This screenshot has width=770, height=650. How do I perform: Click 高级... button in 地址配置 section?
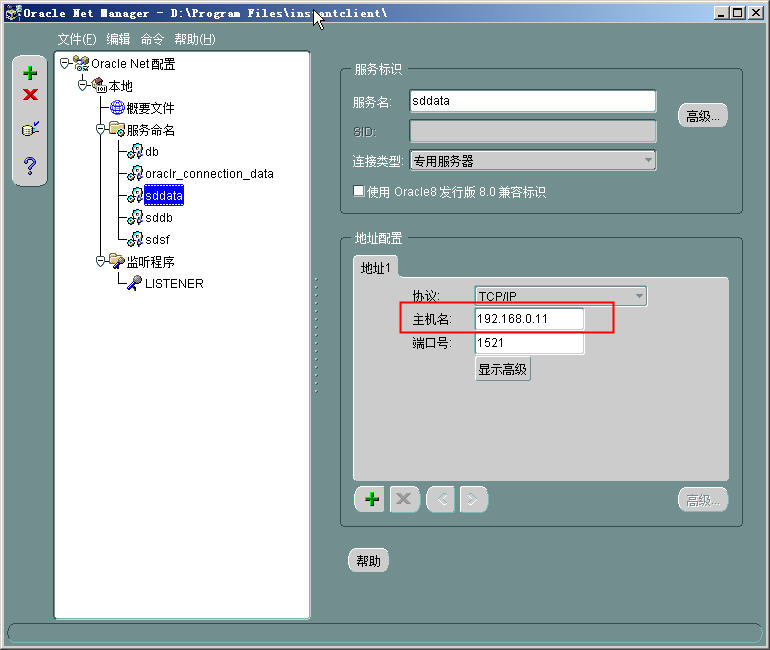coord(703,500)
